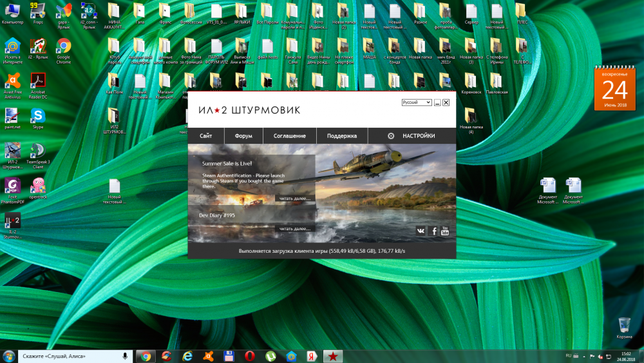644x363 pixels.
Task: Open the Корзина recycle bin
Action: coord(624,328)
